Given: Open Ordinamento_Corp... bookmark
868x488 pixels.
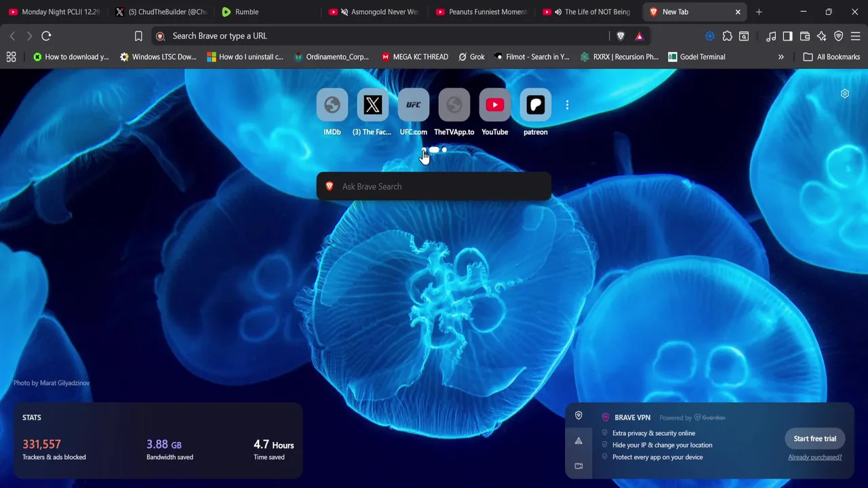Looking at the screenshot, I should (332, 57).
